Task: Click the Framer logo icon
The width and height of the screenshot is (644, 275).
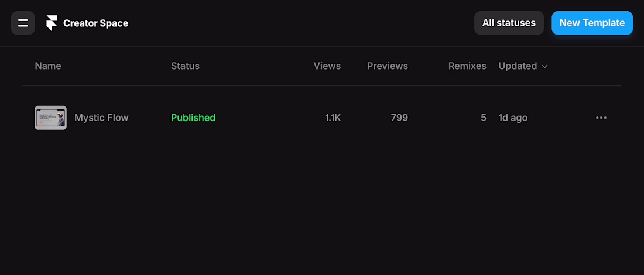Action: coord(52,23)
